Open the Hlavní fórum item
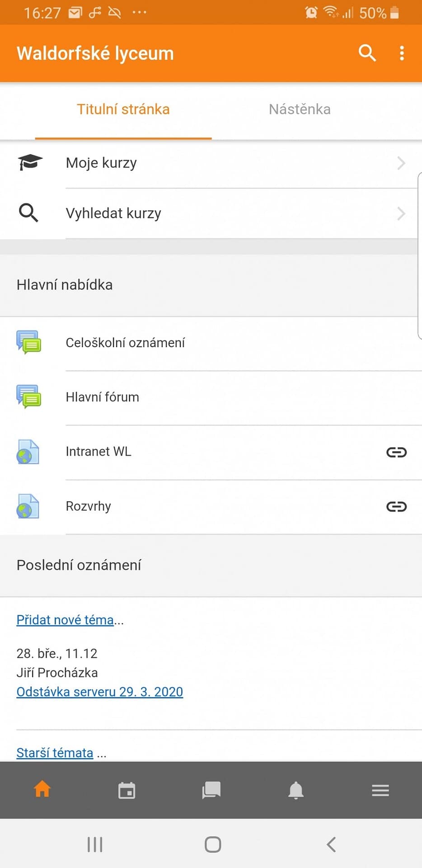422x868 pixels. [103, 397]
